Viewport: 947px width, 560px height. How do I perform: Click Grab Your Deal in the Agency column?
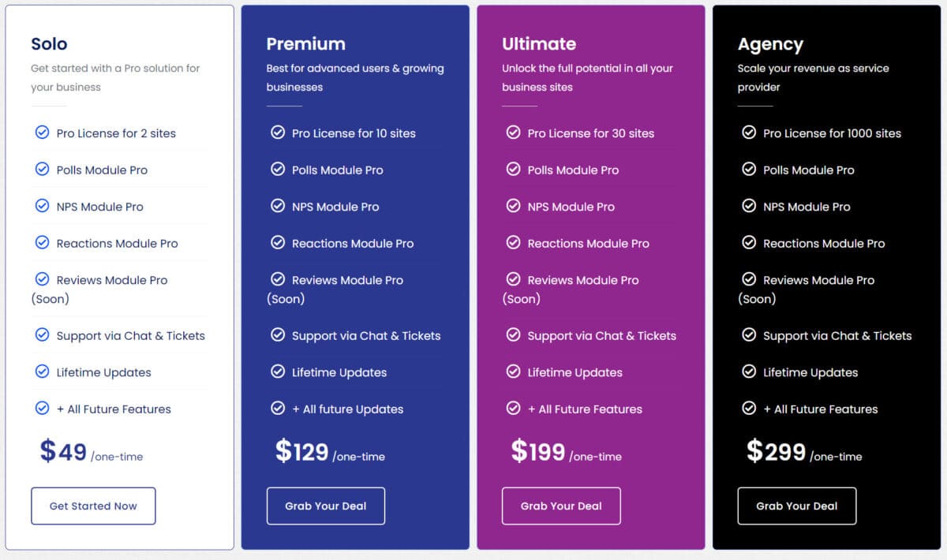[x=797, y=506]
